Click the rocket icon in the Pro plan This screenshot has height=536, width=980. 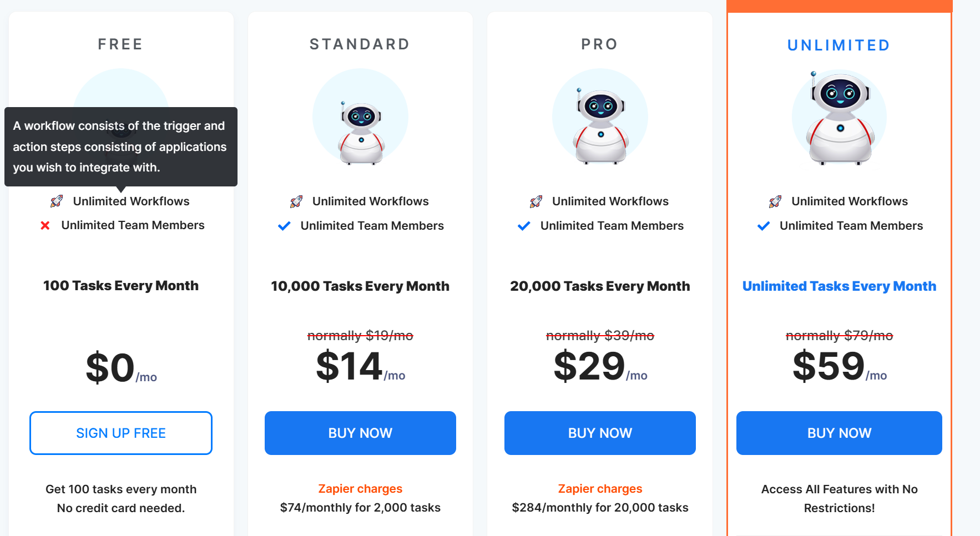click(536, 201)
